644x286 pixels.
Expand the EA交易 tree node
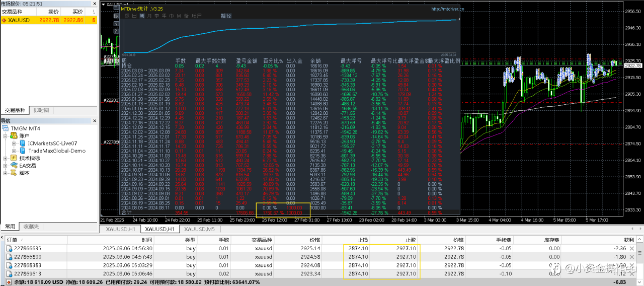click(6, 165)
